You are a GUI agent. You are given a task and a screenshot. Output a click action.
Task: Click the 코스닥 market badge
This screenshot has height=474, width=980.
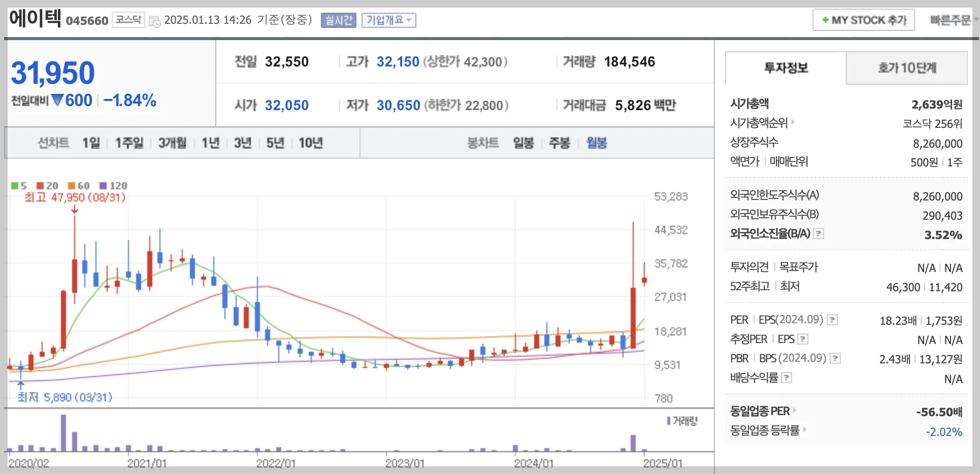tap(128, 20)
